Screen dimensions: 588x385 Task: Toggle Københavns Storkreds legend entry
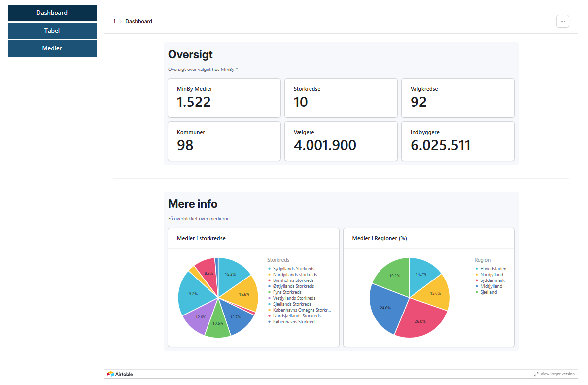(x=294, y=322)
